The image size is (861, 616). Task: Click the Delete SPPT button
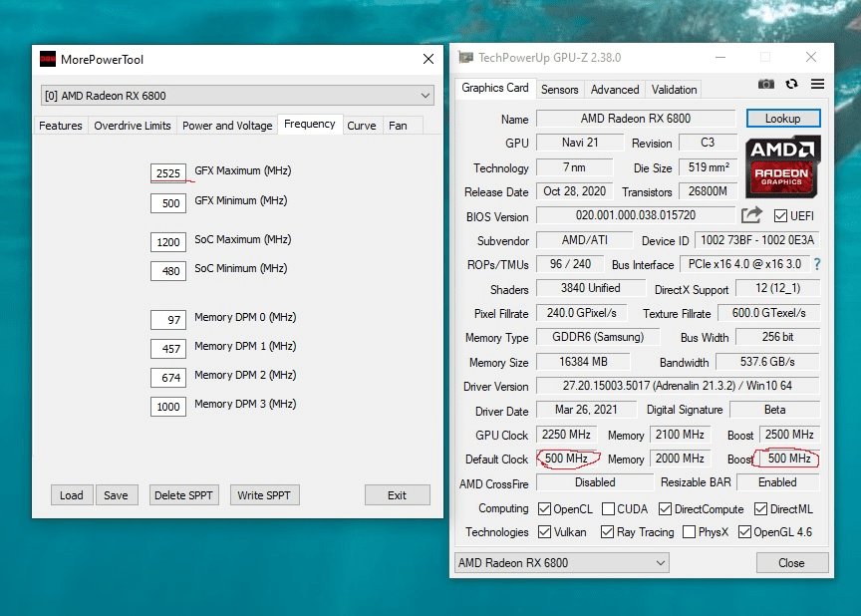pyautogui.click(x=183, y=495)
